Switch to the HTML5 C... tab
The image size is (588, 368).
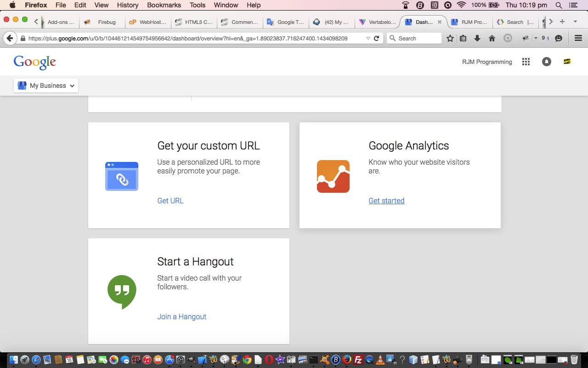pos(194,22)
